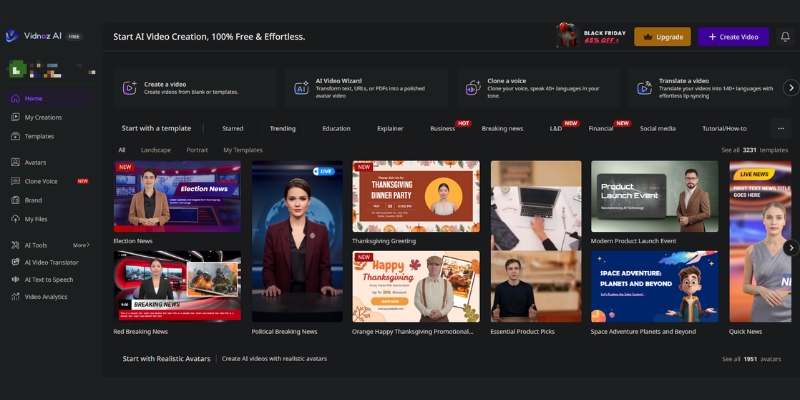
Task: Click the Avatars sidebar icon
Action: coord(15,162)
